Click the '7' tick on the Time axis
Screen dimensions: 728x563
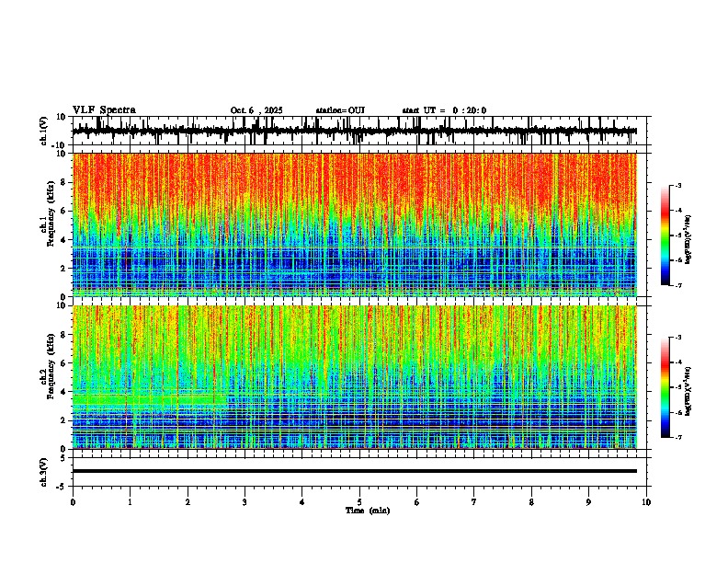tap(474, 502)
